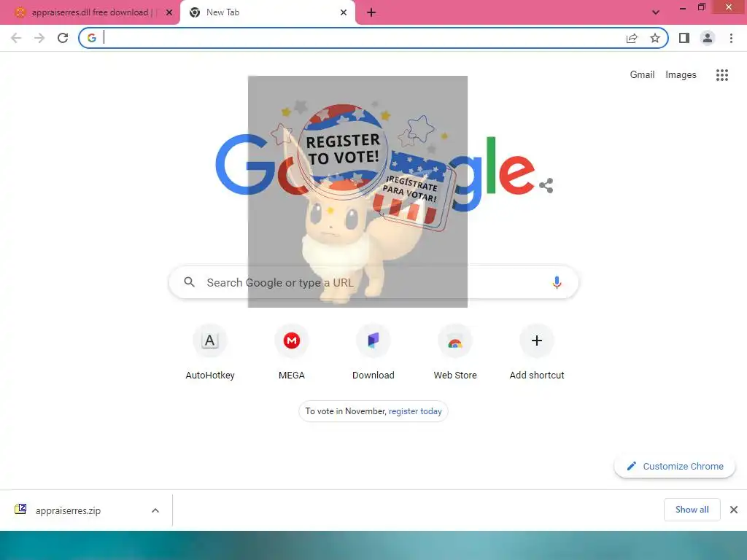Restore down the Chrome window
The width and height of the screenshot is (747, 560).
(x=701, y=7)
